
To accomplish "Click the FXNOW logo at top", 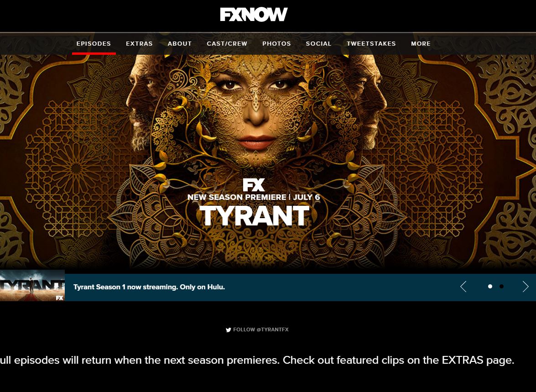I will pyautogui.click(x=254, y=14).
